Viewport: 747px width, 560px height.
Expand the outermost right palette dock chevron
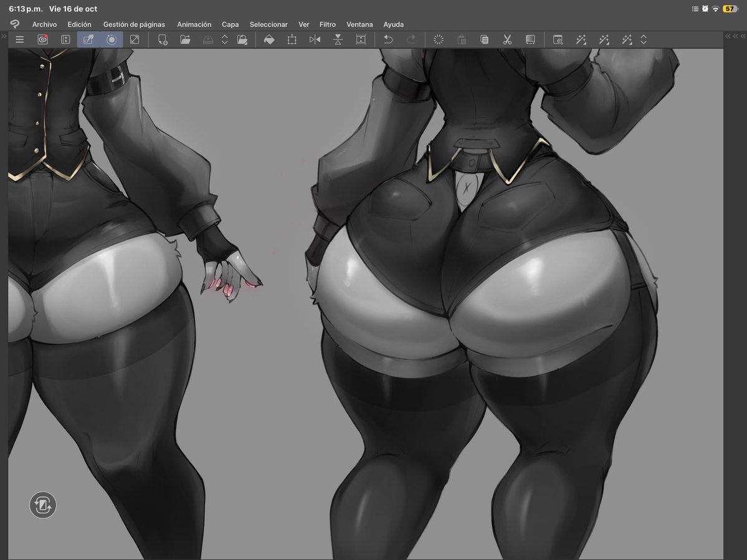point(743,36)
